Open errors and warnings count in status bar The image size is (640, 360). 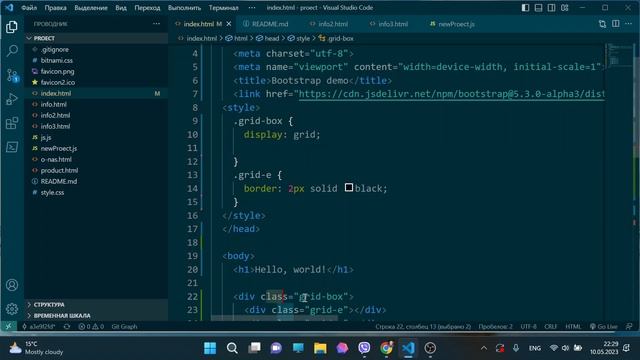(91, 327)
